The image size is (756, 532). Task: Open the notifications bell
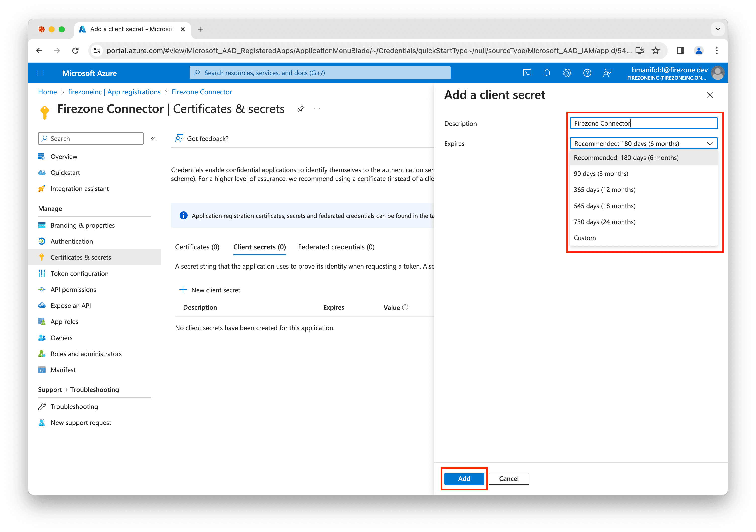tap(547, 73)
